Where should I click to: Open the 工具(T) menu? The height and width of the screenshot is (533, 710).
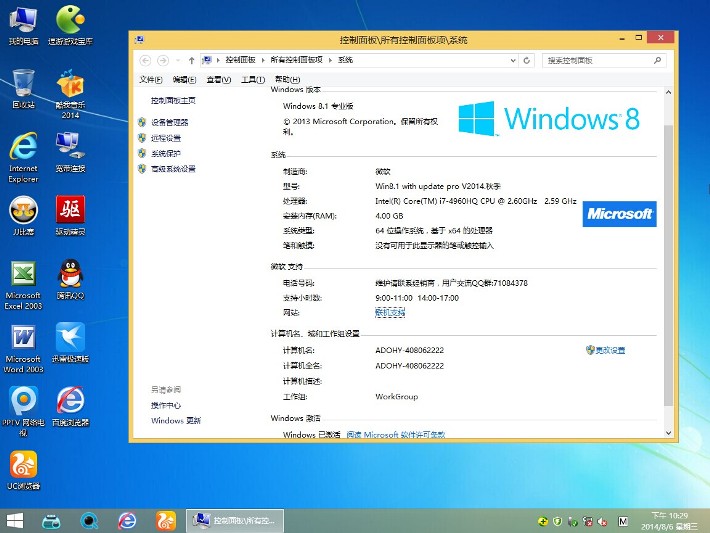click(253, 80)
